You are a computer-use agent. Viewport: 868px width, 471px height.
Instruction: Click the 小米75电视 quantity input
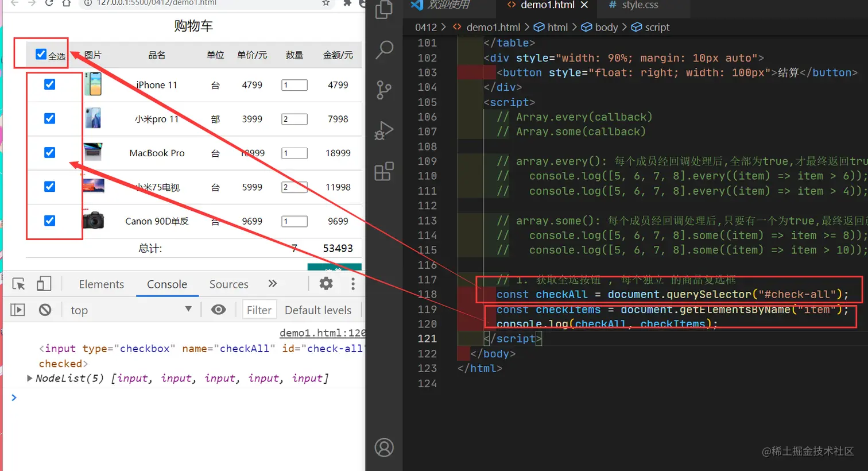point(294,187)
